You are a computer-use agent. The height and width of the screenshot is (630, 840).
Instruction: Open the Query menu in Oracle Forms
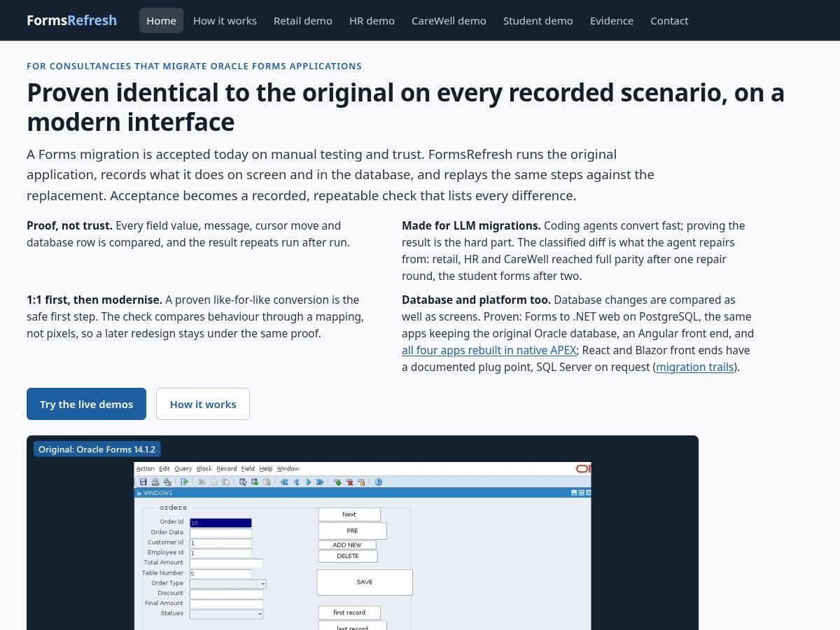pos(183,469)
